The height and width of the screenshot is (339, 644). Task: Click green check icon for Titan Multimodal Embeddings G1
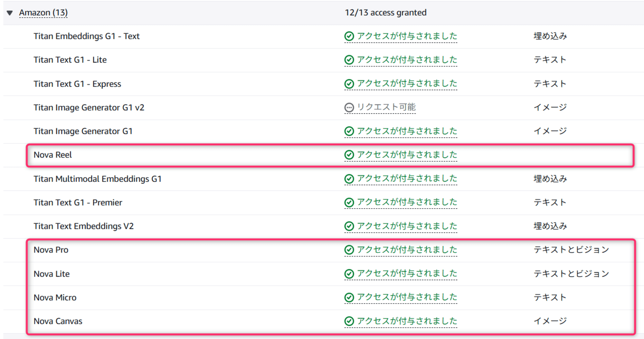[x=349, y=179]
